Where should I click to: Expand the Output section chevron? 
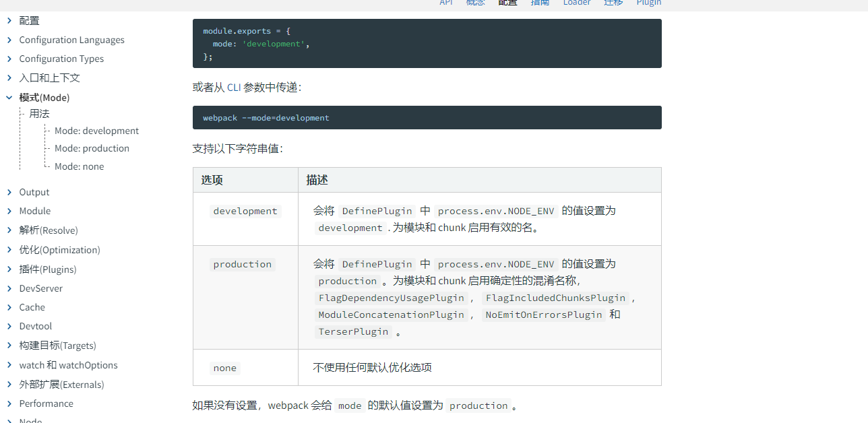point(9,192)
